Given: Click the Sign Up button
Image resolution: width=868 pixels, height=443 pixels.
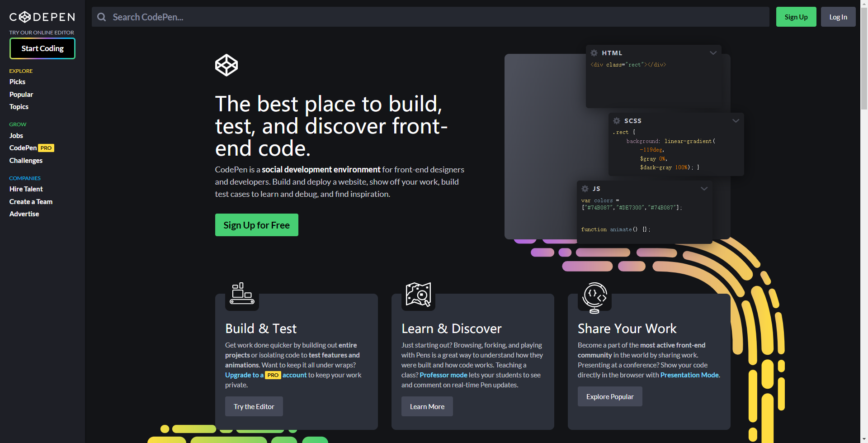Looking at the screenshot, I should tap(796, 17).
